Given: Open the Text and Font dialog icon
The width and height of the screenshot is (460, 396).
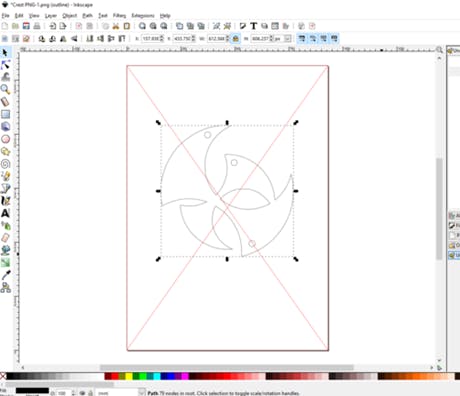Looking at the screenshot, I should tap(253, 26).
